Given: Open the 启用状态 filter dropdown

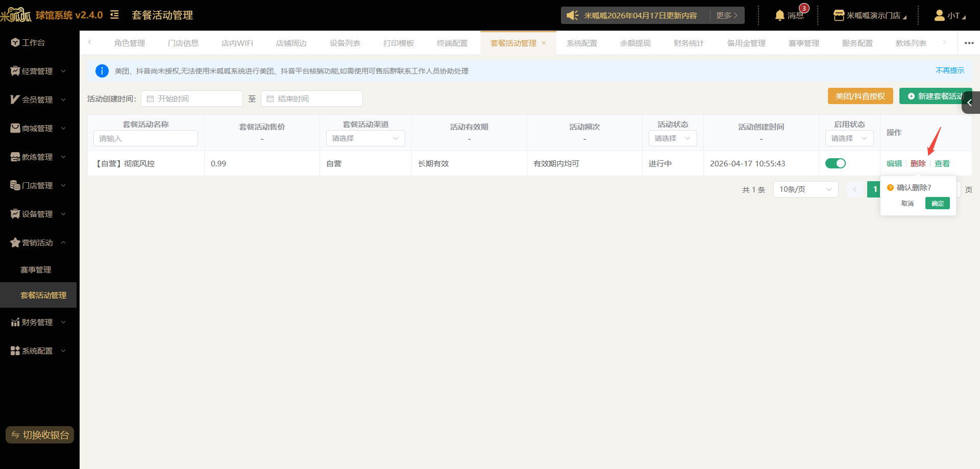Looking at the screenshot, I should 849,138.
